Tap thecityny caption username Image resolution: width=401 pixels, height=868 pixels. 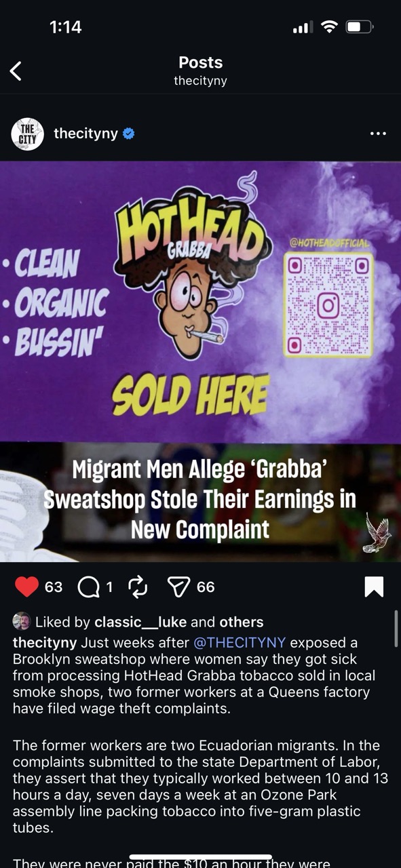(45, 642)
